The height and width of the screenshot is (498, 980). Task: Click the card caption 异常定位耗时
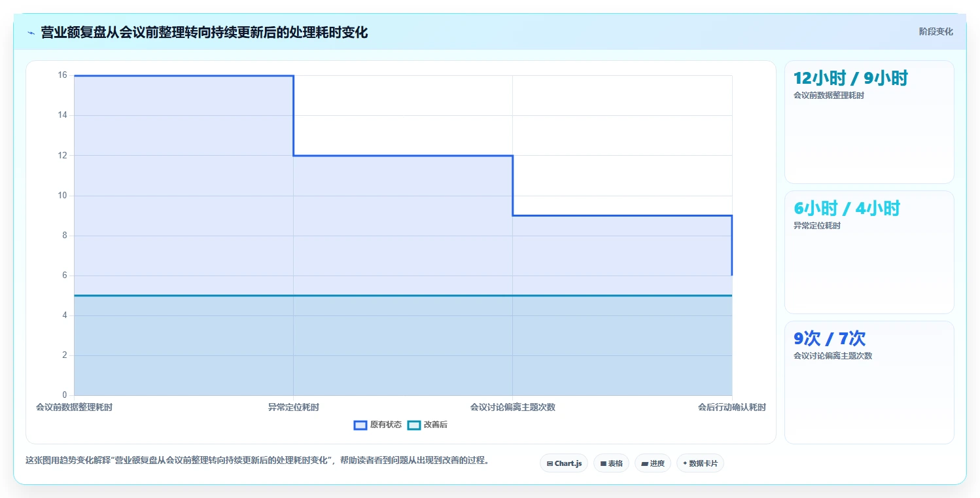(817, 226)
